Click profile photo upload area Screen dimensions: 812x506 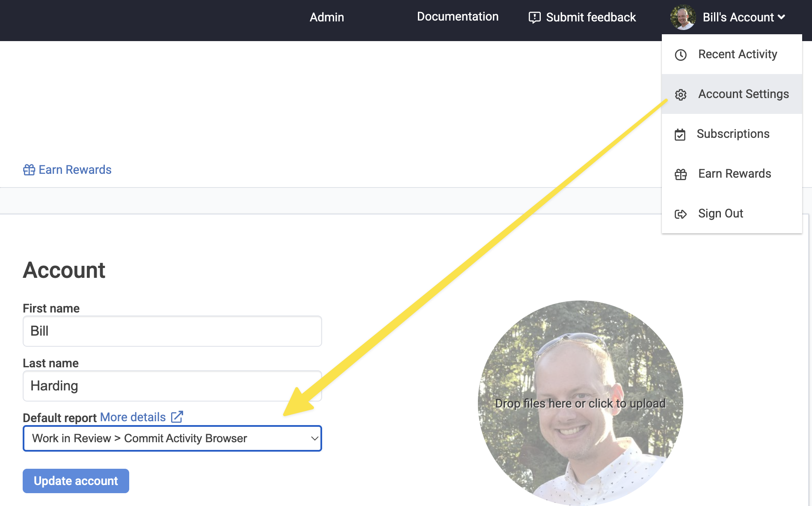(580, 403)
